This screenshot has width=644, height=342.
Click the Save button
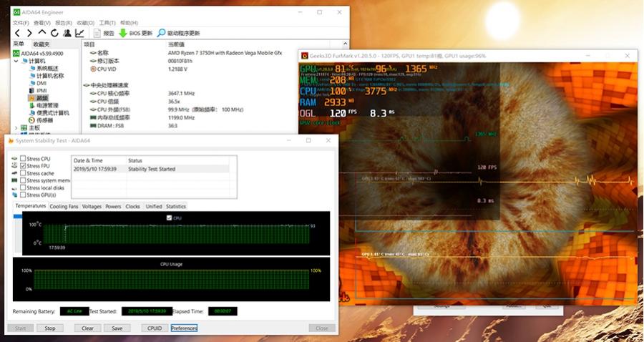pos(117,328)
